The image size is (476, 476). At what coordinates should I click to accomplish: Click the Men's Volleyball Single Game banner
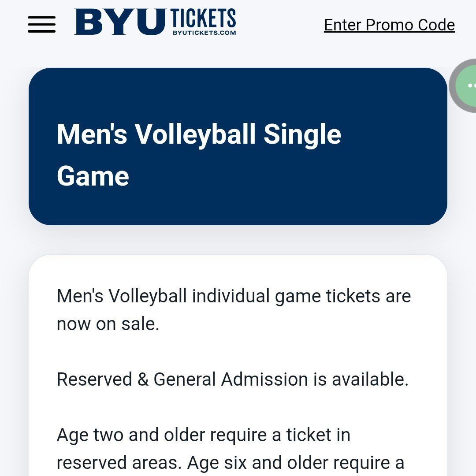(238, 145)
